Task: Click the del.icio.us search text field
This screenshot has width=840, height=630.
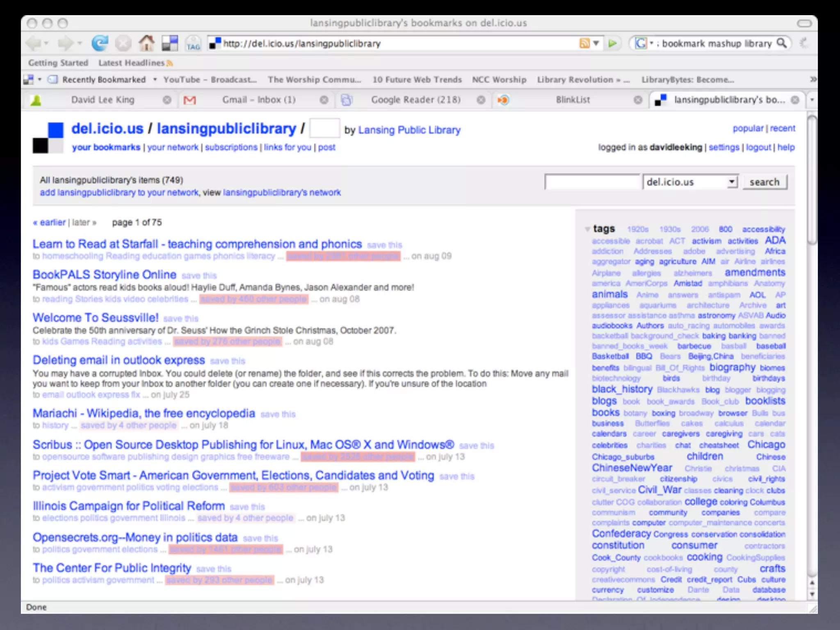Action: click(x=592, y=182)
